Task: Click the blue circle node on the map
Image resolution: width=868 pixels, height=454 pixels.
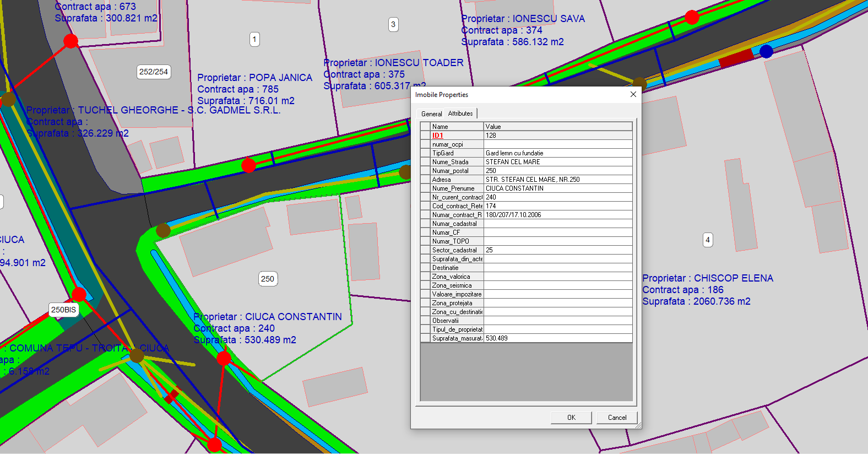Action: [x=766, y=51]
